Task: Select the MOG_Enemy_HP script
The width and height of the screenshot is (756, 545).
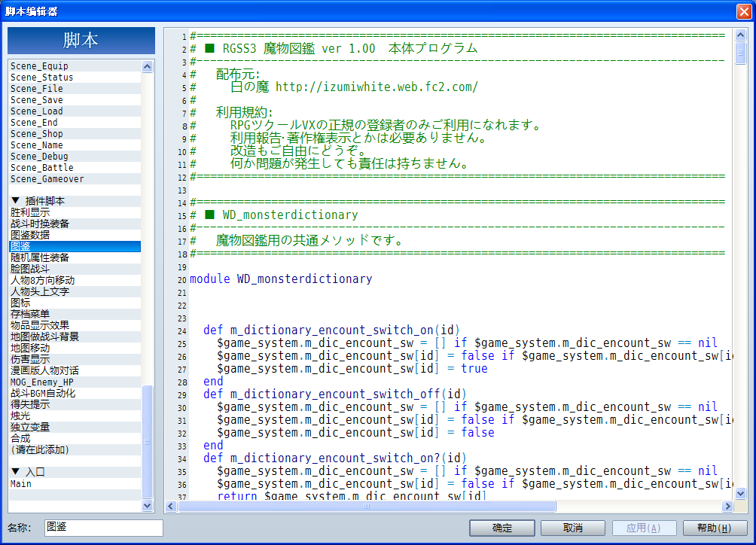Action: pyautogui.click(x=75, y=382)
